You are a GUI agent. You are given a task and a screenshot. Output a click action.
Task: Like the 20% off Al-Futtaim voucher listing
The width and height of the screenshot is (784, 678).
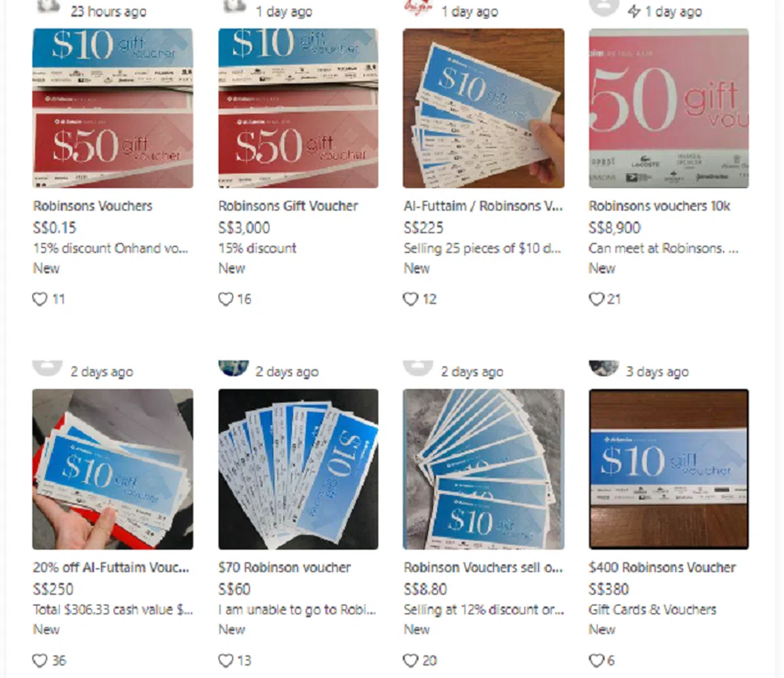point(40,660)
